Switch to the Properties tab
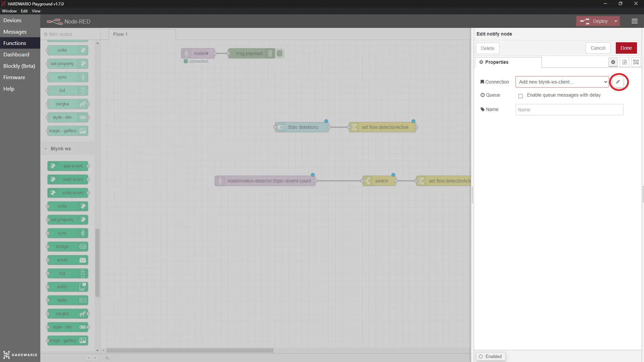This screenshot has height=362, width=644. [x=508, y=62]
